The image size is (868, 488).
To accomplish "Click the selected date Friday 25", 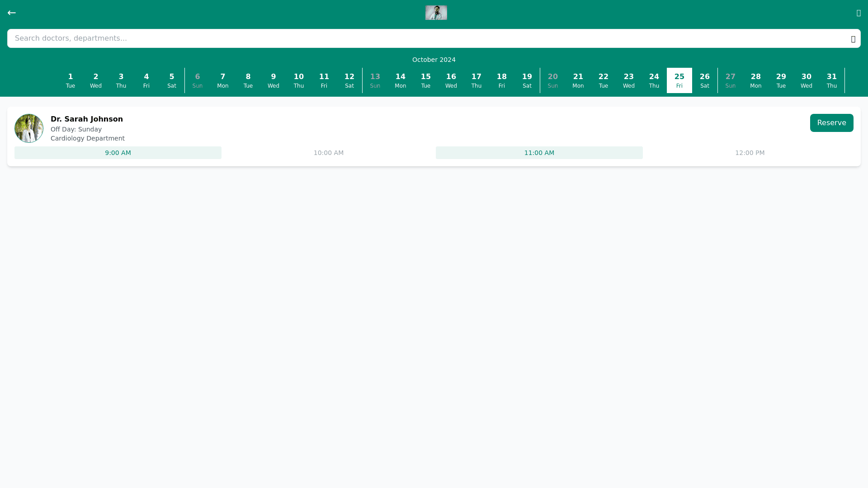I will 679,80.
